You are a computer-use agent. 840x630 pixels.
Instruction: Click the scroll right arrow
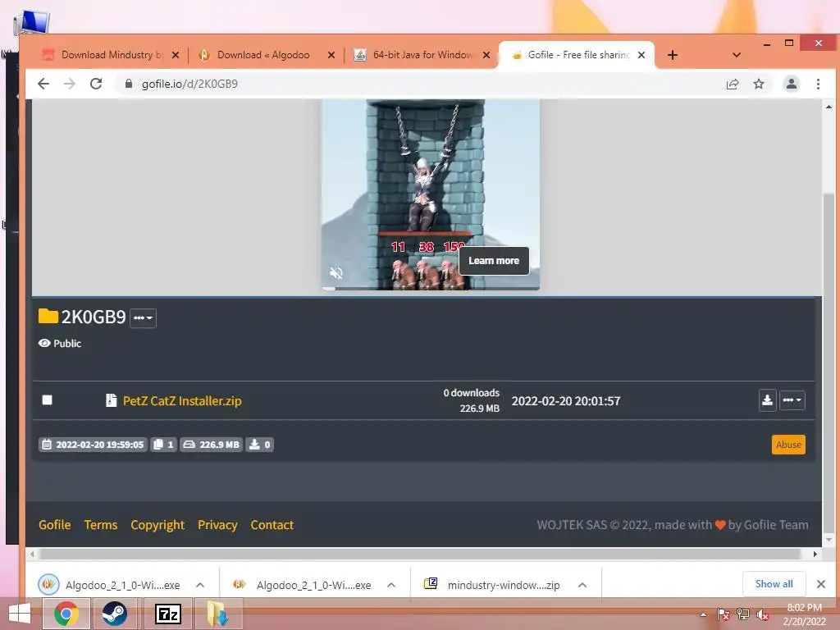click(x=815, y=554)
